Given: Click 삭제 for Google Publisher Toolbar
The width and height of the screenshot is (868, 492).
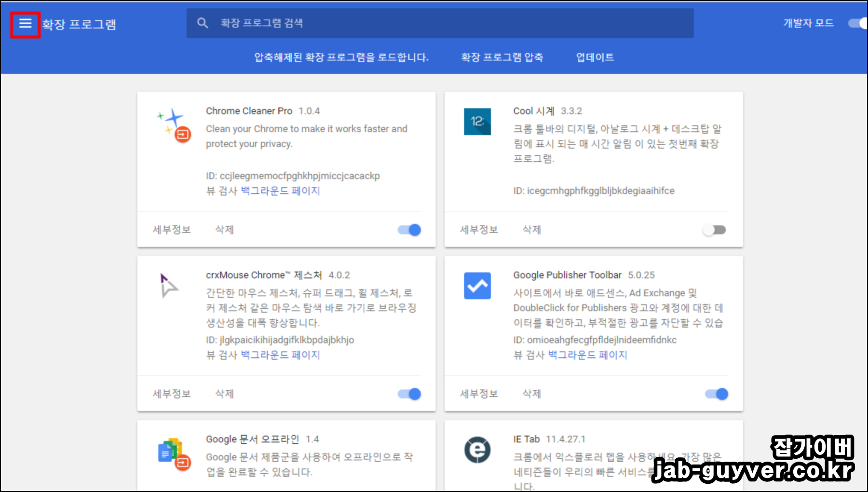Looking at the screenshot, I should [532, 394].
